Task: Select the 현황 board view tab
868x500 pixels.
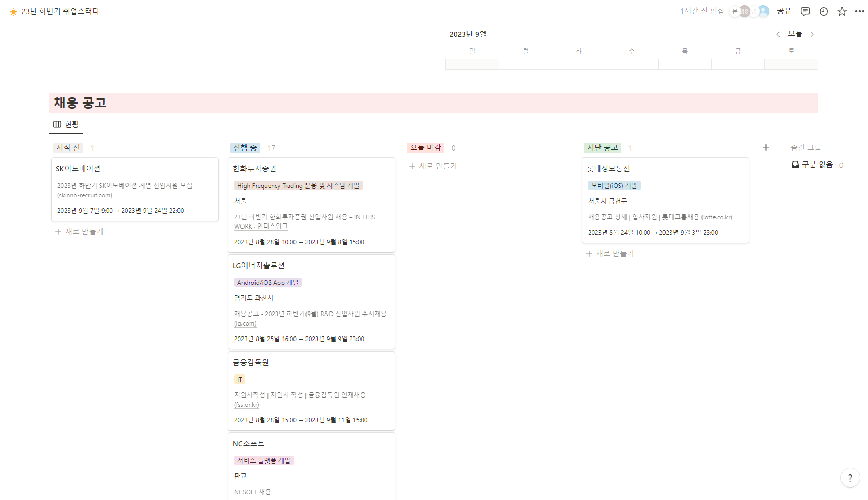Action: point(66,124)
